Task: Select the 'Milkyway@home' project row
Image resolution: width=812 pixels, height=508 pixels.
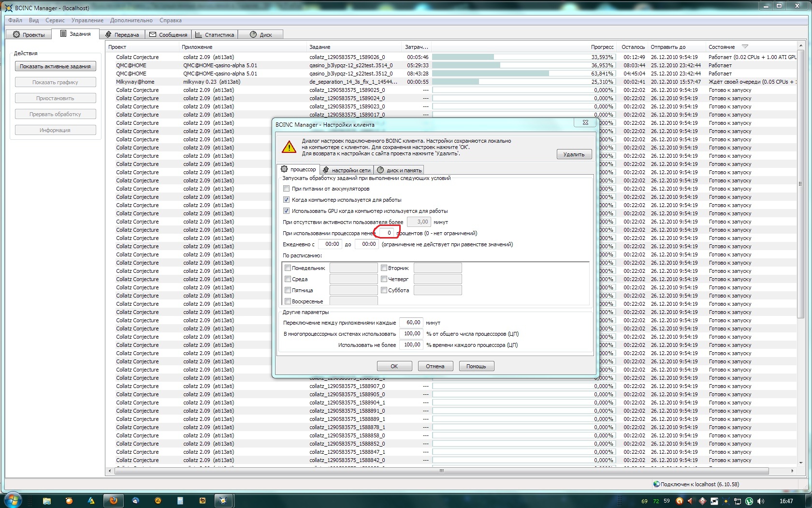Action: [451, 82]
